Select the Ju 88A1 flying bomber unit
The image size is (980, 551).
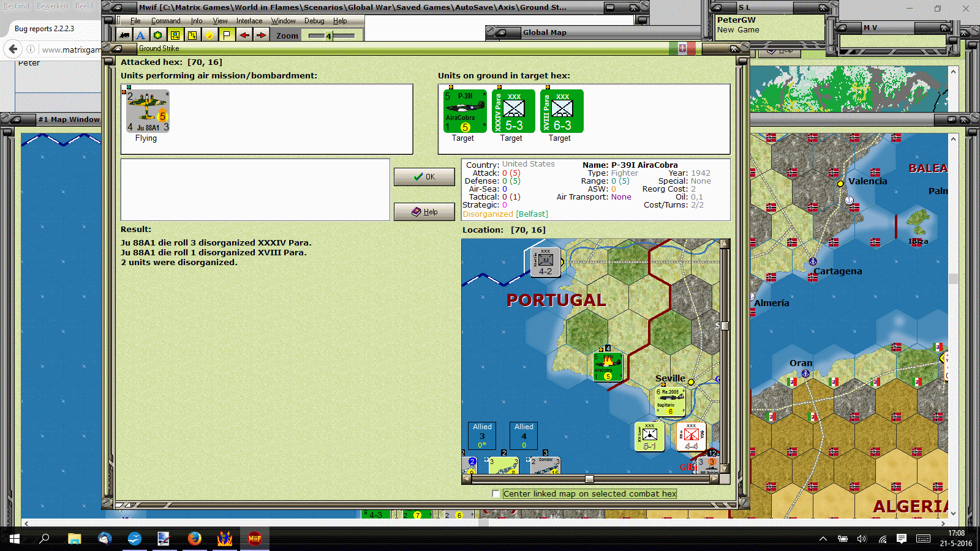pos(148,111)
